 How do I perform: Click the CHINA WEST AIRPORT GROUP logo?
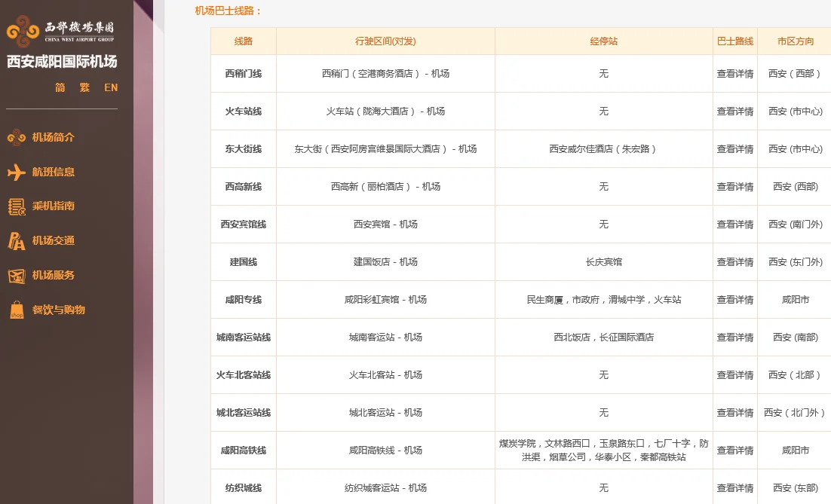coord(81,30)
